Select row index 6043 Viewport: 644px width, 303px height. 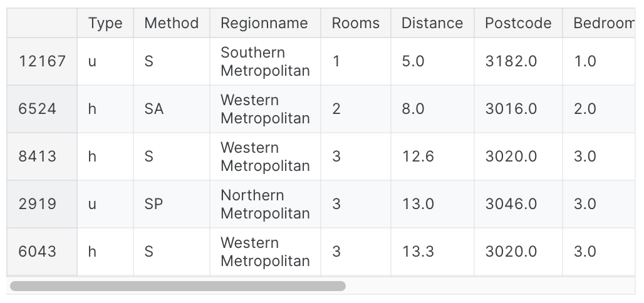tap(42, 252)
